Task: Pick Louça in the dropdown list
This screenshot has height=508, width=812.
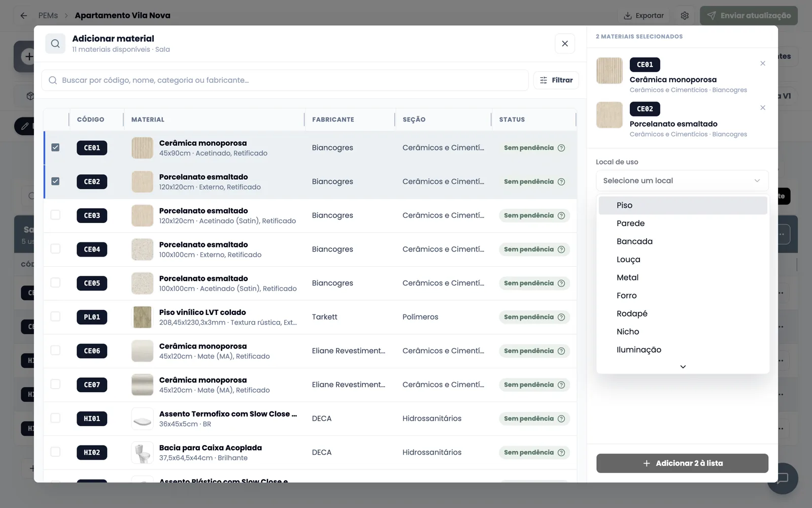Action: pyautogui.click(x=683, y=260)
